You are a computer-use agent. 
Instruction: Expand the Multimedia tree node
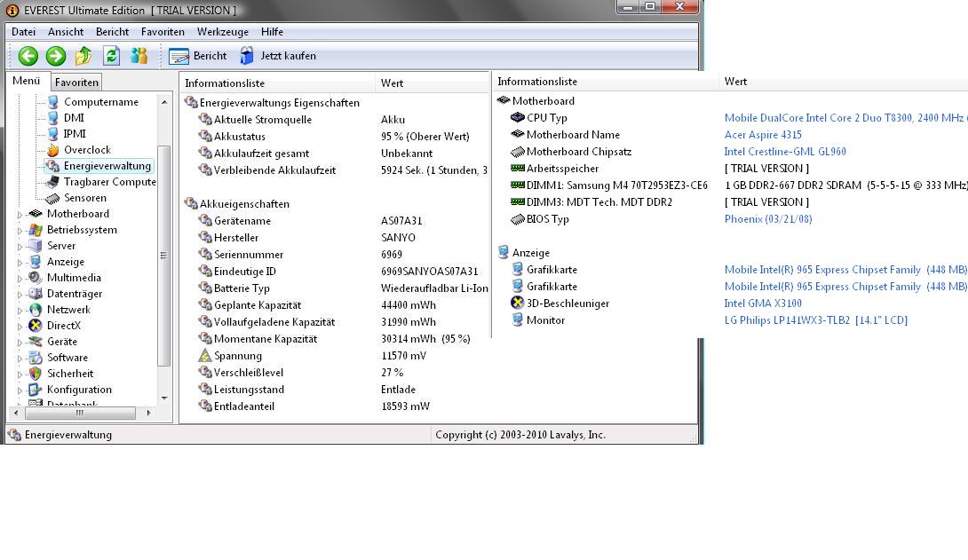(x=20, y=279)
